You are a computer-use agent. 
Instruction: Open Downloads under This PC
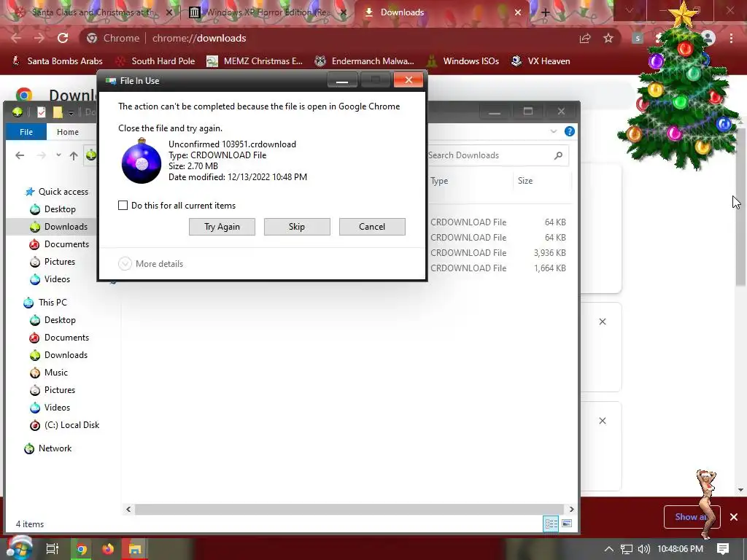pyautogui.click(x=58, y=355)
